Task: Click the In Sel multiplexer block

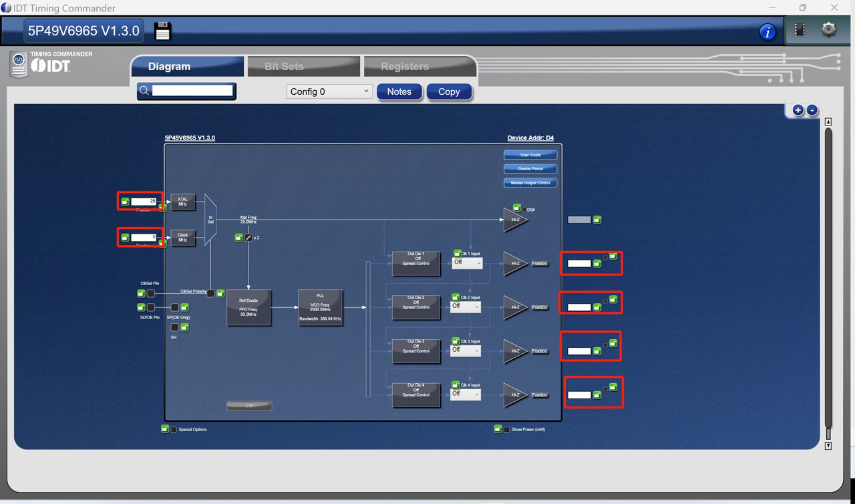Action: coord(210,219)
